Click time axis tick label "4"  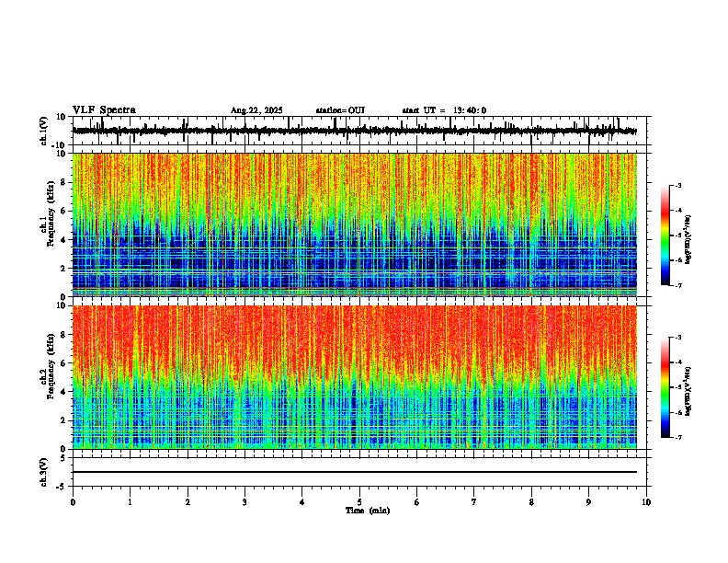302,502
